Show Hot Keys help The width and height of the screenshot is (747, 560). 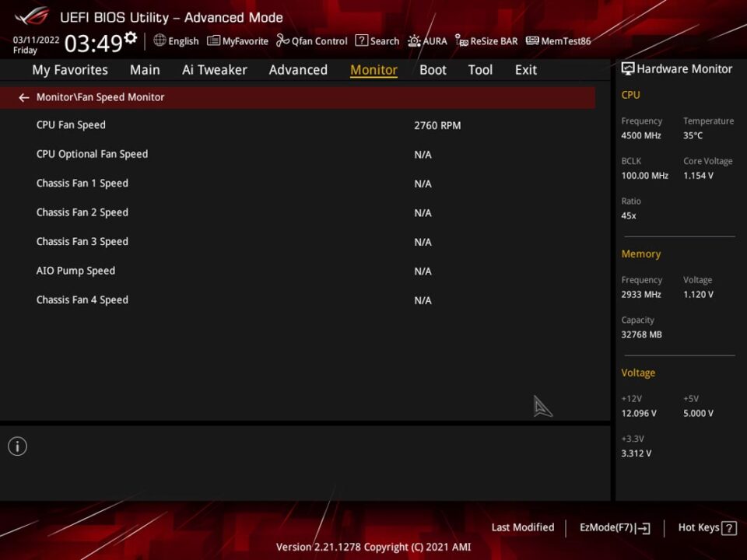tap(707, 527)
